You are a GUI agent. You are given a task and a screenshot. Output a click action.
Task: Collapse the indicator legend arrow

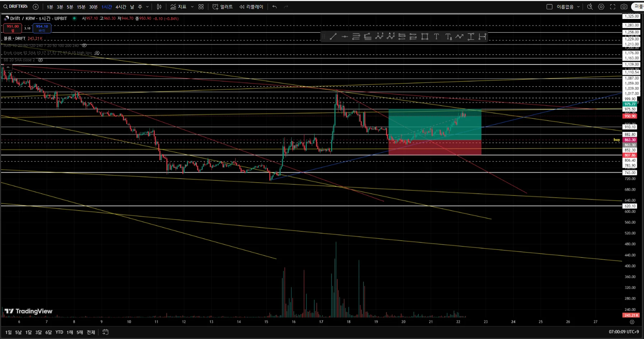point(8,67)
